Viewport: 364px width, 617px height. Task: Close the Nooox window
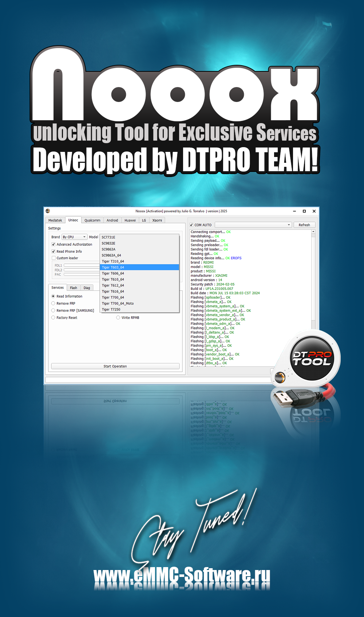pos(314,211)
